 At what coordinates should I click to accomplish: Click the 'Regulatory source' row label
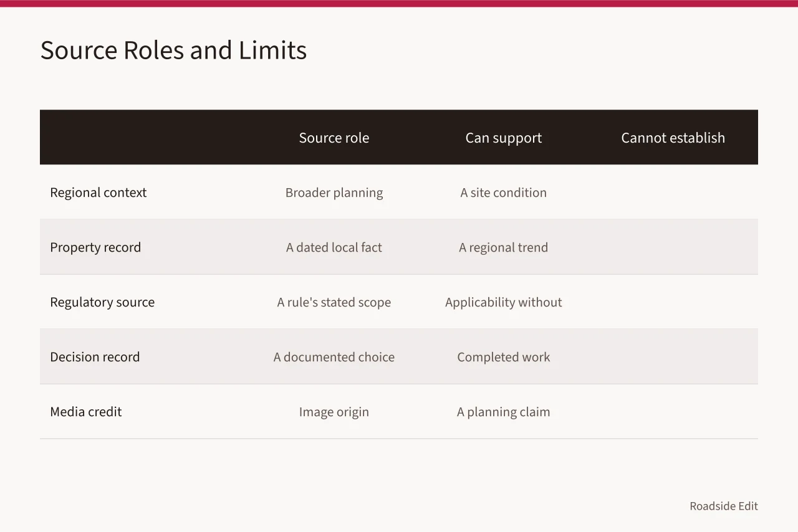pos(102,302)
